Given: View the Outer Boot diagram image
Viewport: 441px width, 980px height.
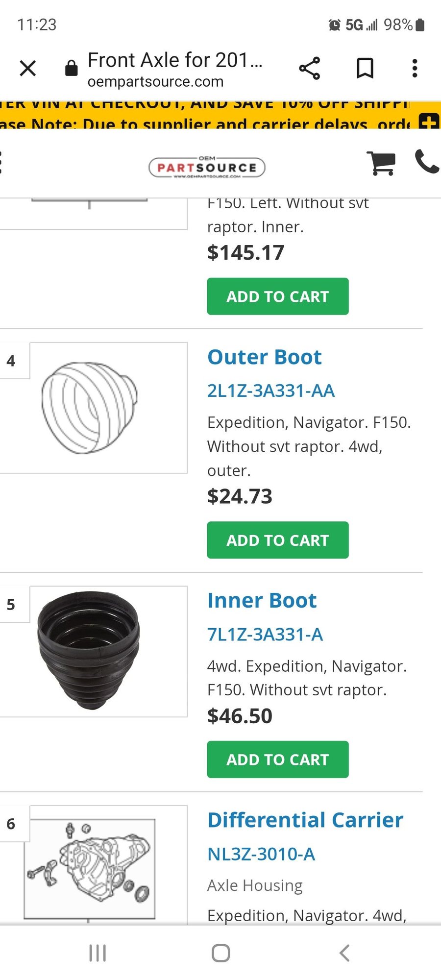Looking at the screenshot, I should [89, 408].
